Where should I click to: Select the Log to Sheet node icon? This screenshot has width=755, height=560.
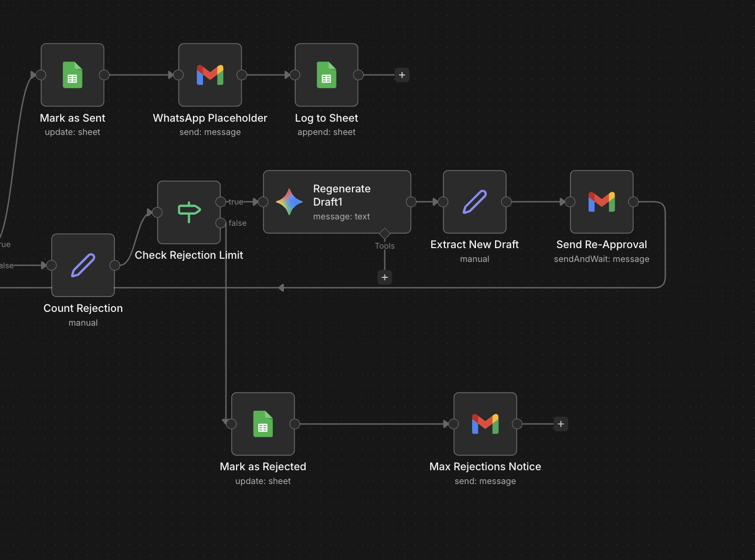tap(326, 75)
